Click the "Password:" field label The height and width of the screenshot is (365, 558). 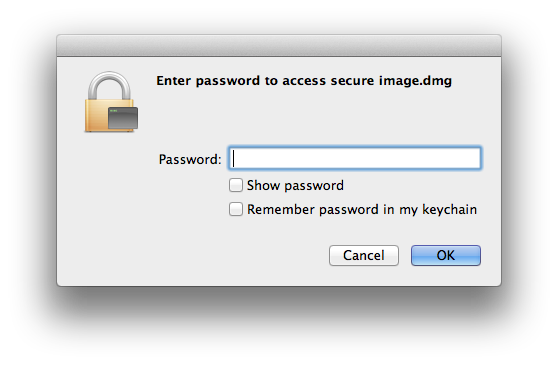point(190,159)
